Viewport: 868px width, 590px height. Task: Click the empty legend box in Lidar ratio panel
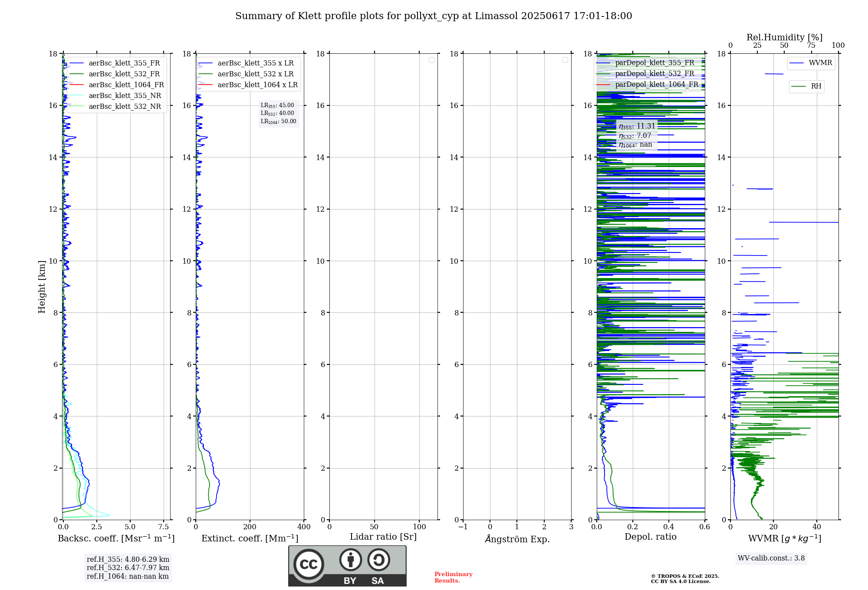coord(431,60)
